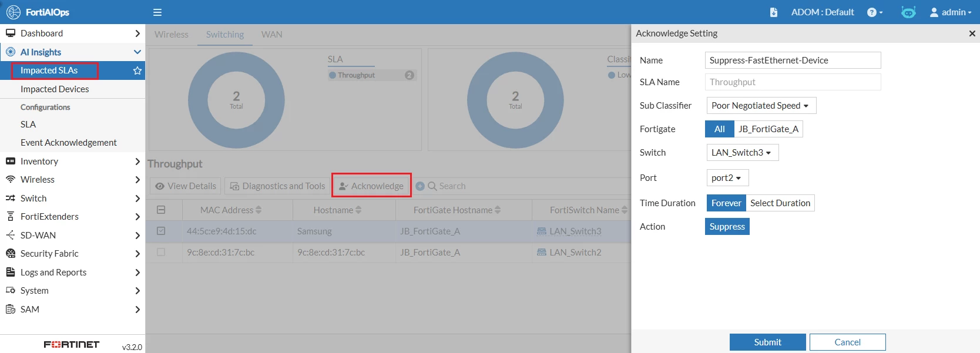Viewport: 980px width, 353px height.
Task: Open the help question mark menu
Action: pyautogui.click(x=875, y=12)
